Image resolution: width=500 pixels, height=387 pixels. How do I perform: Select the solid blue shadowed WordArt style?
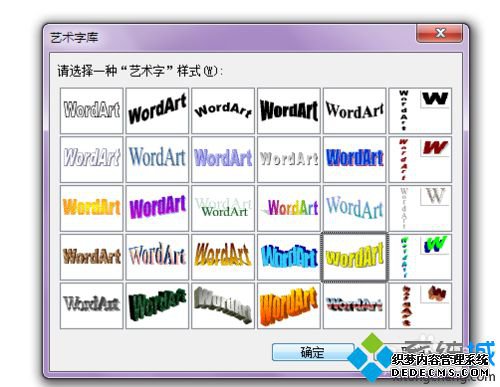click(354, 159)
